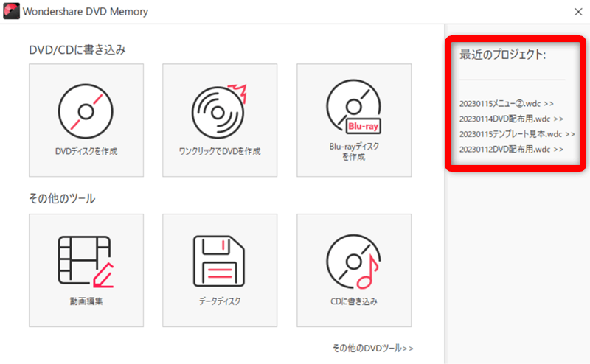Click the DVDディスクを作成 label text
The height and width of the screenshot is (364, 590).
click(x=86, y=151)
